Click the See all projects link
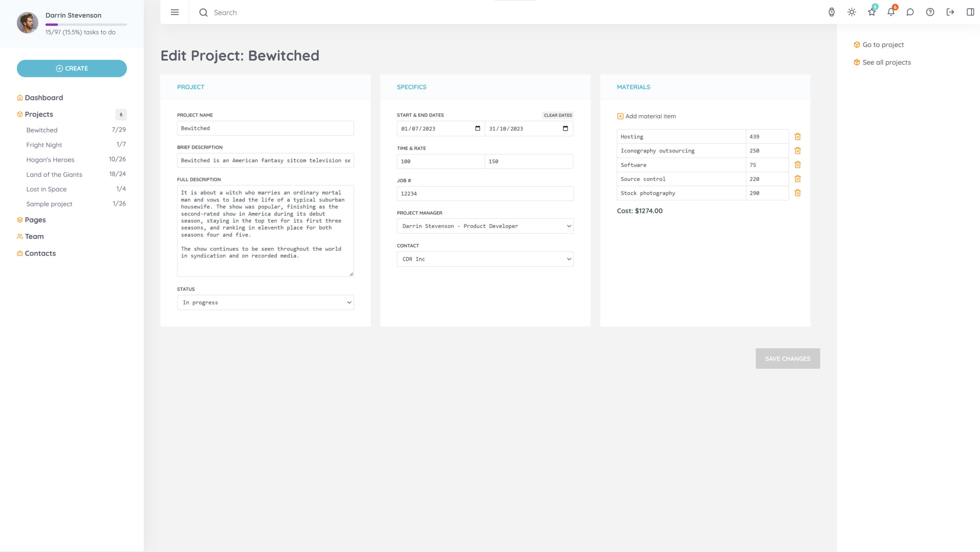This screenshot has height=552, width=980. tap(886, 62)
